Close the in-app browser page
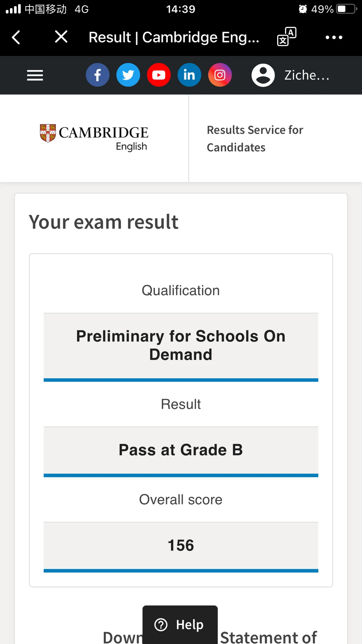Viewport: 362px width, 644px height. 61,37
